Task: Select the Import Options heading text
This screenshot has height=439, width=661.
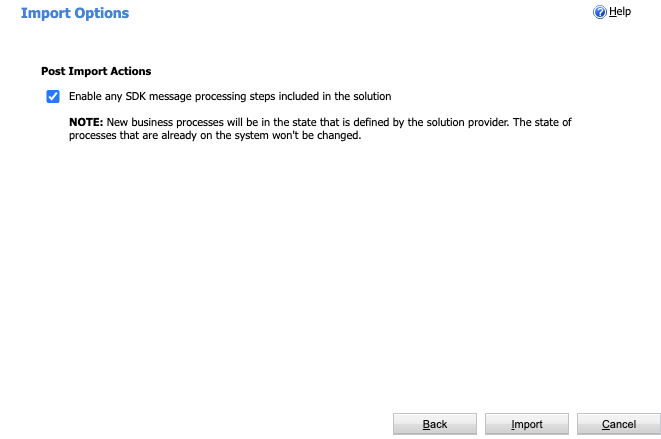Action: 75,13
